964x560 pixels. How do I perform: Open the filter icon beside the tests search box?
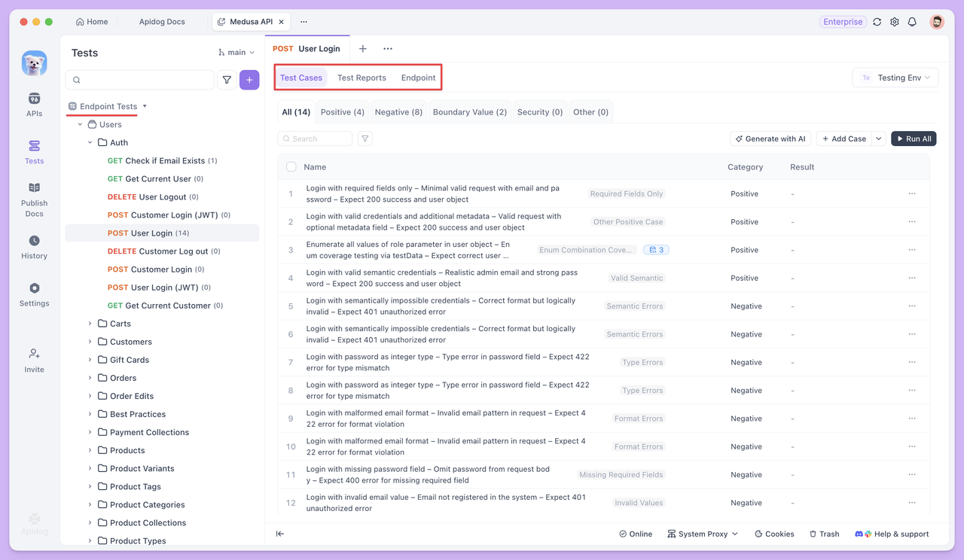pos(227,79)
